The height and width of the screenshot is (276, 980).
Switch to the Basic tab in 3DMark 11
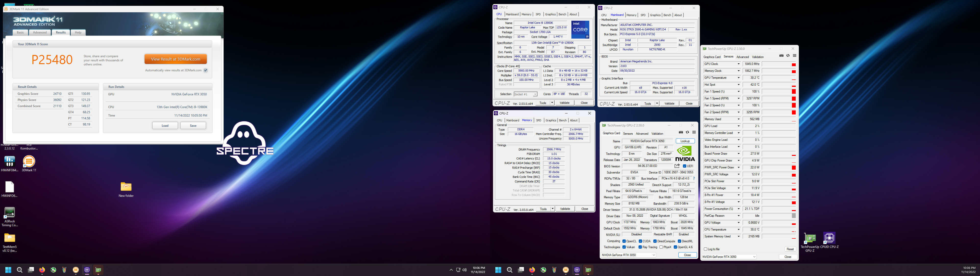[x=20, y=32]
